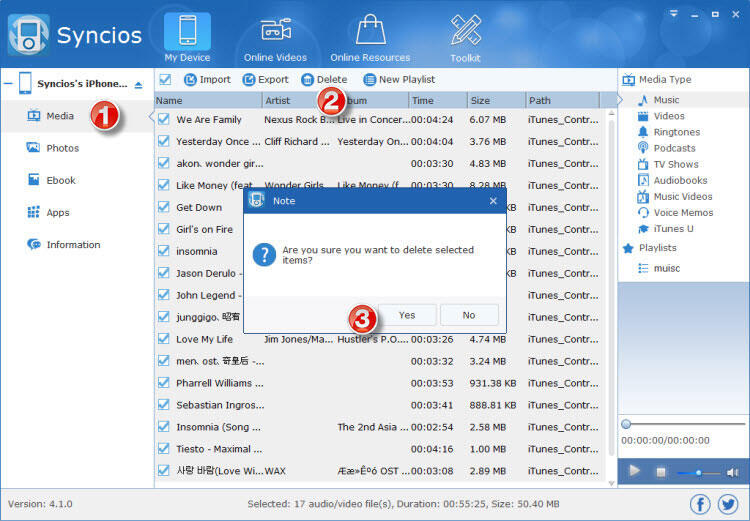Click the play button in player

[x=634, y=471]
